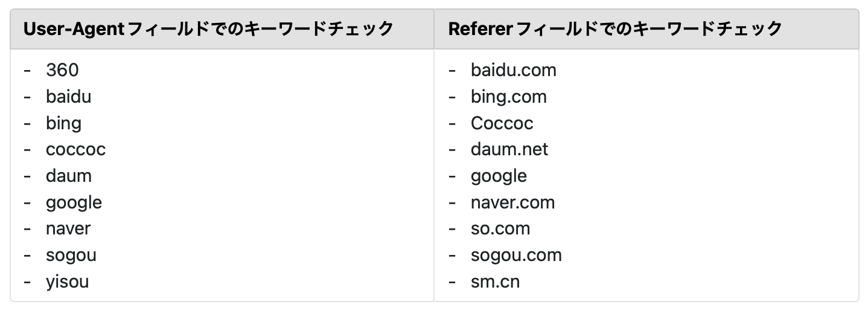Screen dimensions: 868x313
Task: Click the baidu User-Agent keyword
Action: point(68,97)
